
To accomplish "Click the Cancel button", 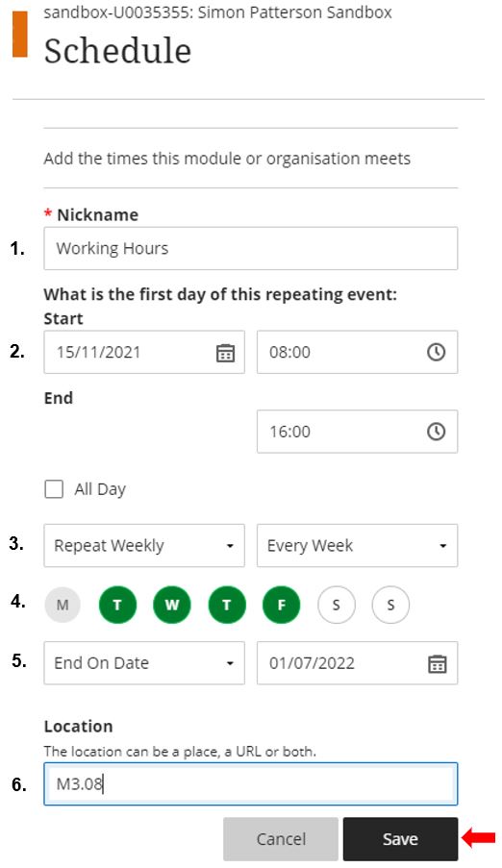I will (281, 839).
